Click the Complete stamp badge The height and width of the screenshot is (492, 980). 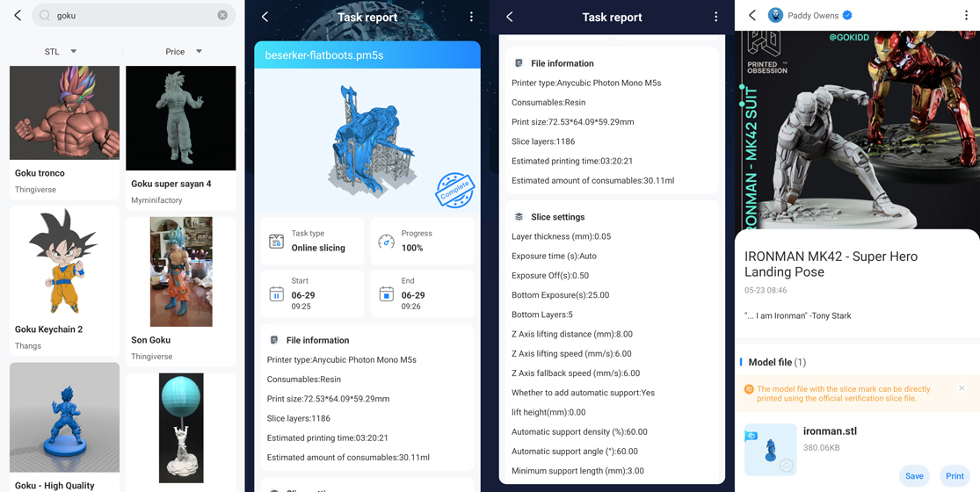(x=455, y=191)
